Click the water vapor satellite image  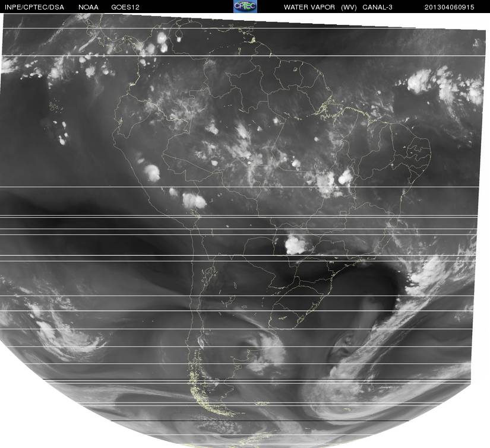point(244,230)
